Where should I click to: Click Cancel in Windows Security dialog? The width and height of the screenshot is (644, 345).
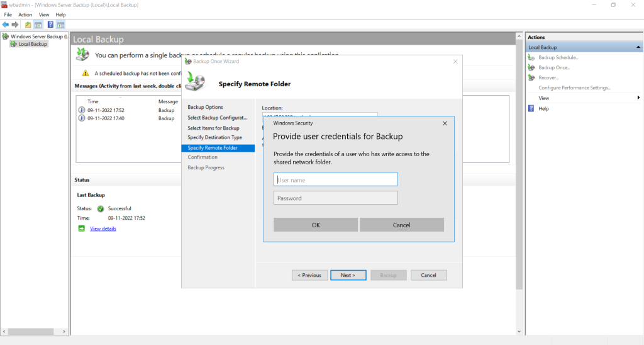[x=401, y=225]
